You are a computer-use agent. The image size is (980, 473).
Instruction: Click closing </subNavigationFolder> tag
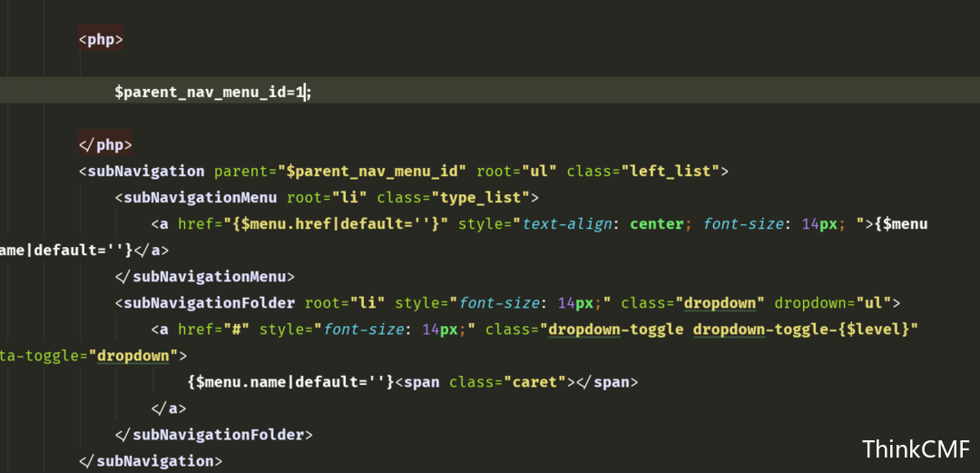click(214, 434)
